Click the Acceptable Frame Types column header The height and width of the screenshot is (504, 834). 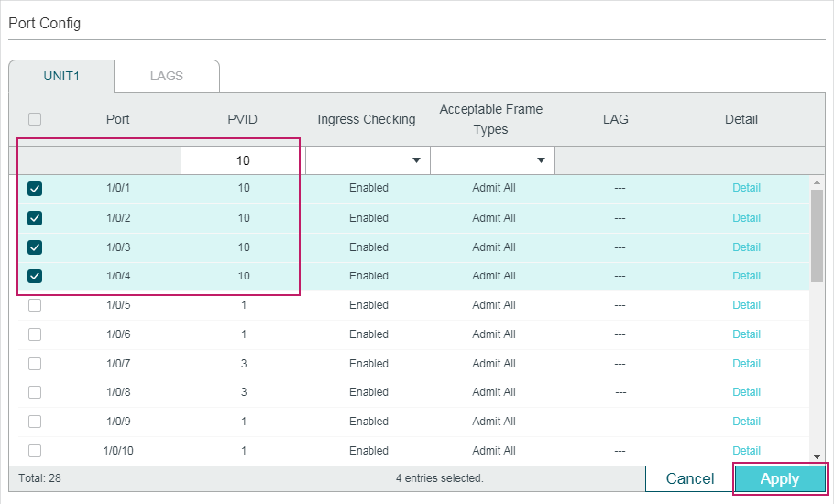[491, 119]
